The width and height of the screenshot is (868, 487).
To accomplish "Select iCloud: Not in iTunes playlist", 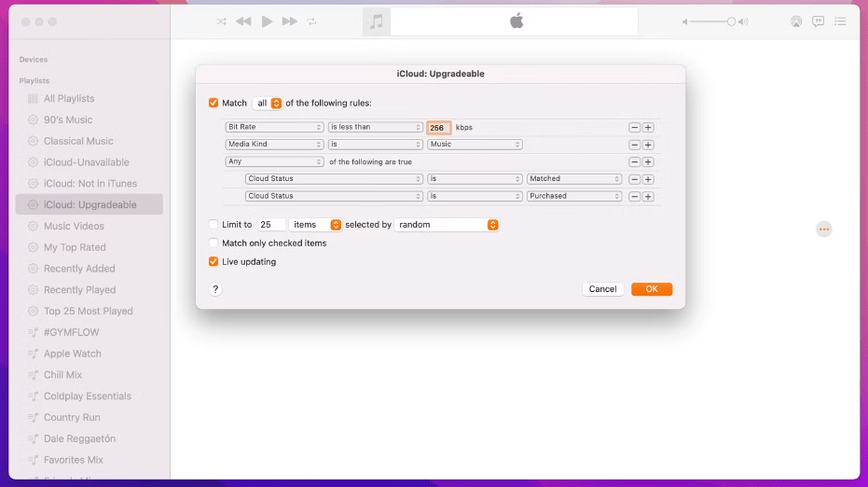I will tap(90, 184).
